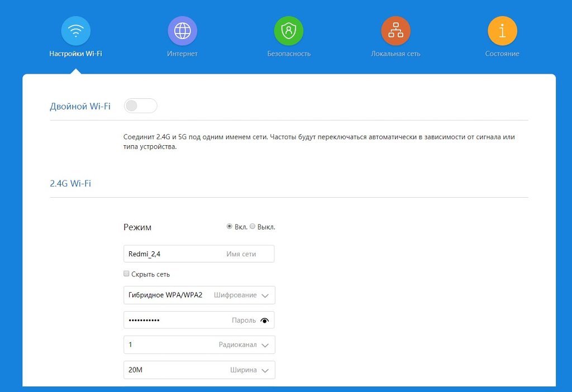Go to the Локальная сеть tab label
The height and width of the screenshot is (392, 572).
[x=396, y=54]
